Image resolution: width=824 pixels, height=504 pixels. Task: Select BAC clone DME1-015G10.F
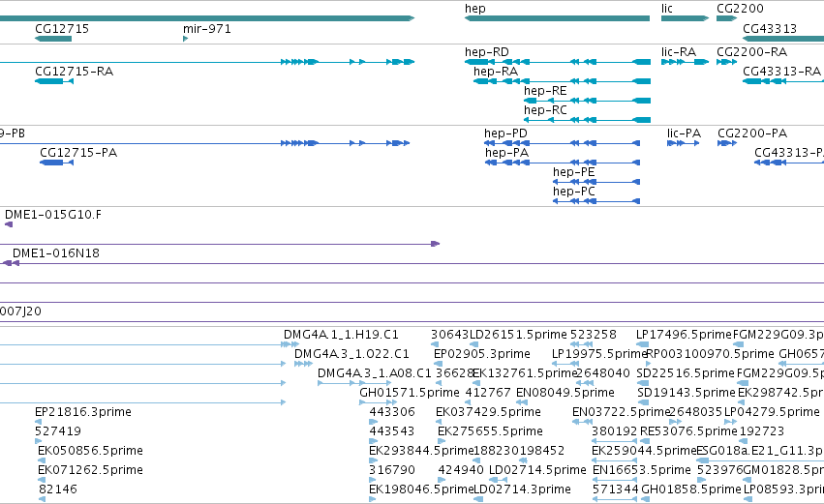click(53, 215)
